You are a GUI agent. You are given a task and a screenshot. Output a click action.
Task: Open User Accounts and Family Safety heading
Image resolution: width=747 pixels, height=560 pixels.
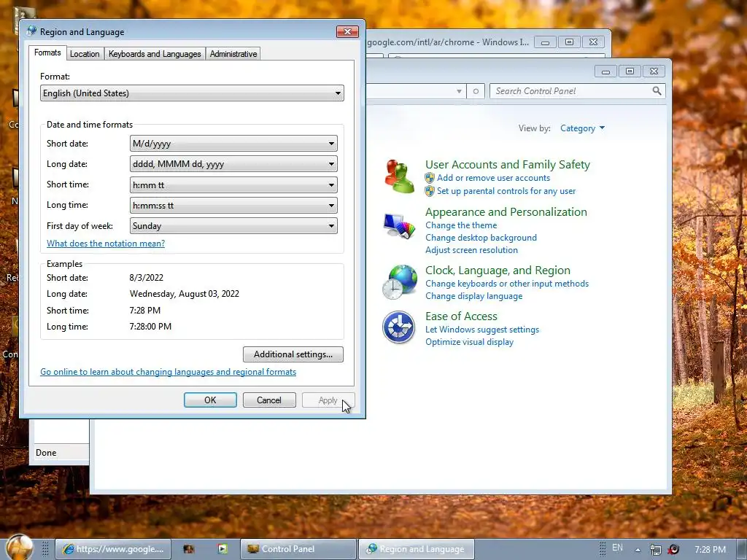click(508, 164)
